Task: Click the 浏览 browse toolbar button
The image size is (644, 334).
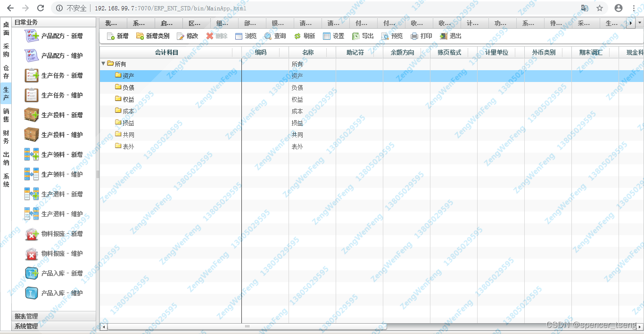Action: 246,36
